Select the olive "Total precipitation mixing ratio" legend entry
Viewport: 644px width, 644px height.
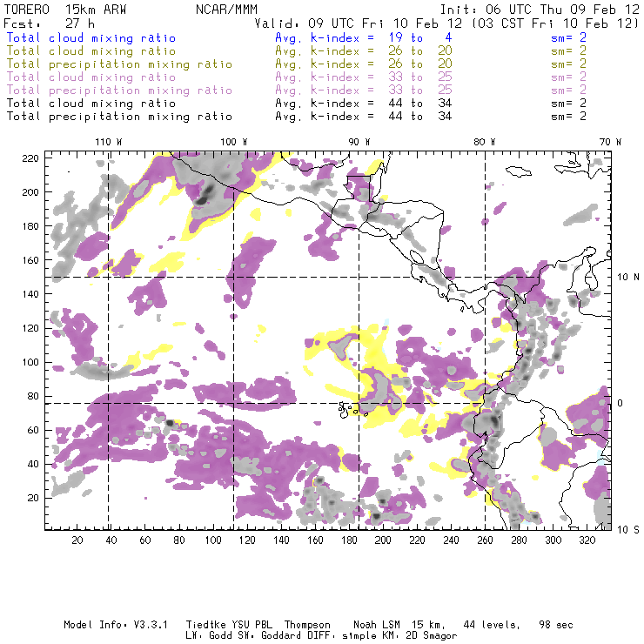pos(119,64)
